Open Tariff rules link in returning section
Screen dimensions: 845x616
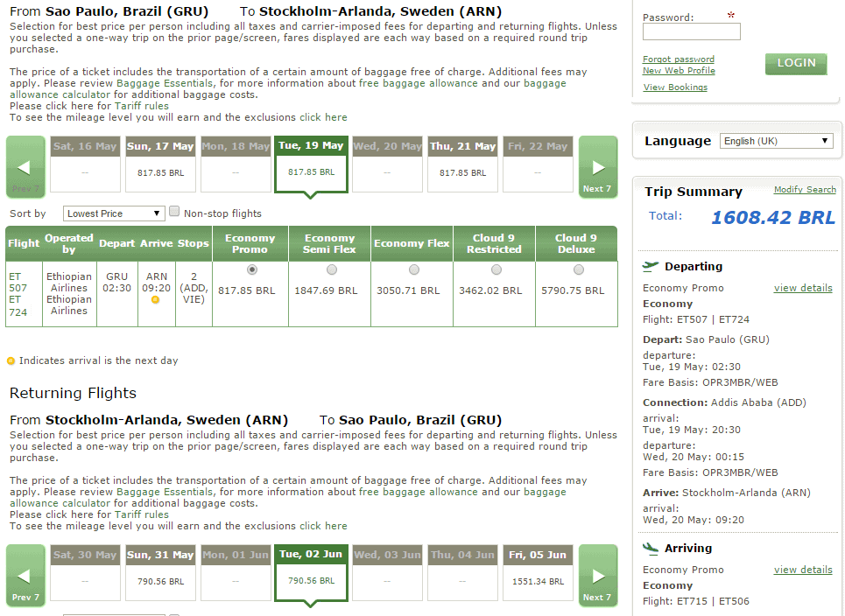point(142,514)
